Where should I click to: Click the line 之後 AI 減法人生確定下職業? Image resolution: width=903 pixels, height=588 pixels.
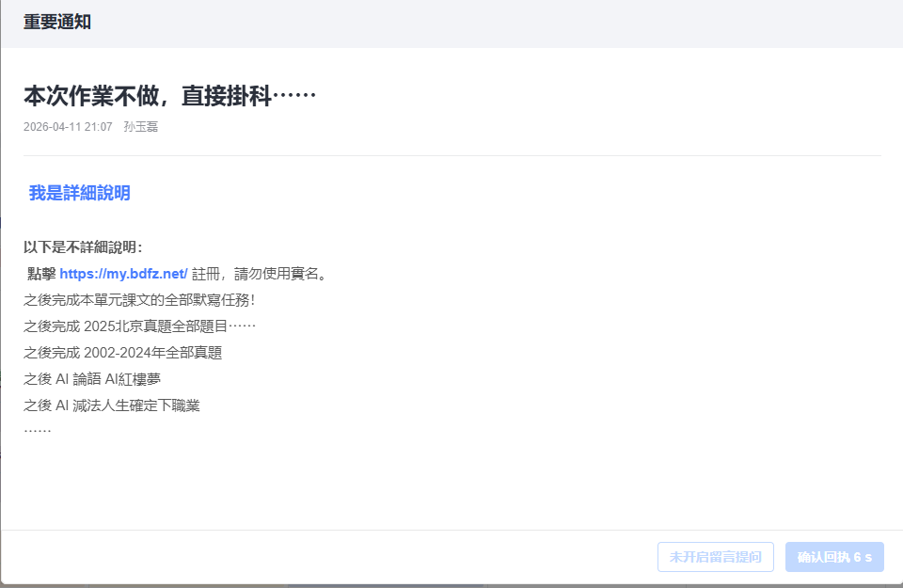tap(112, 405)
